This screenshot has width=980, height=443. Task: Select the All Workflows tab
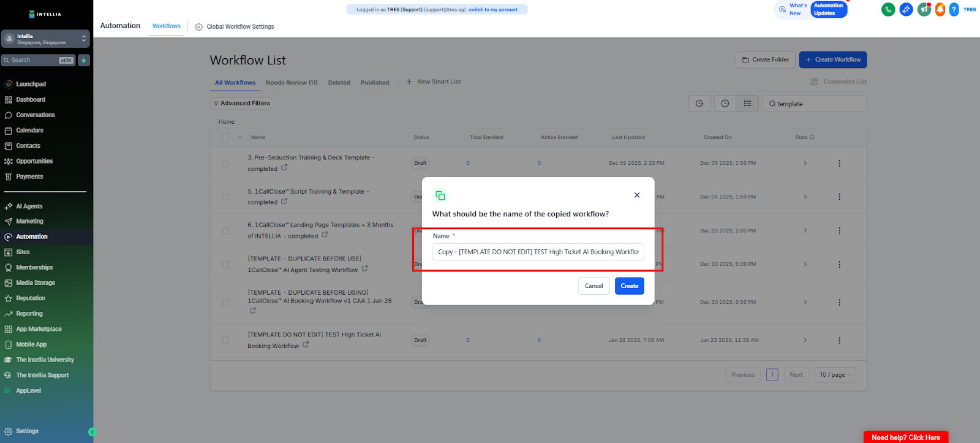[235, 83]
